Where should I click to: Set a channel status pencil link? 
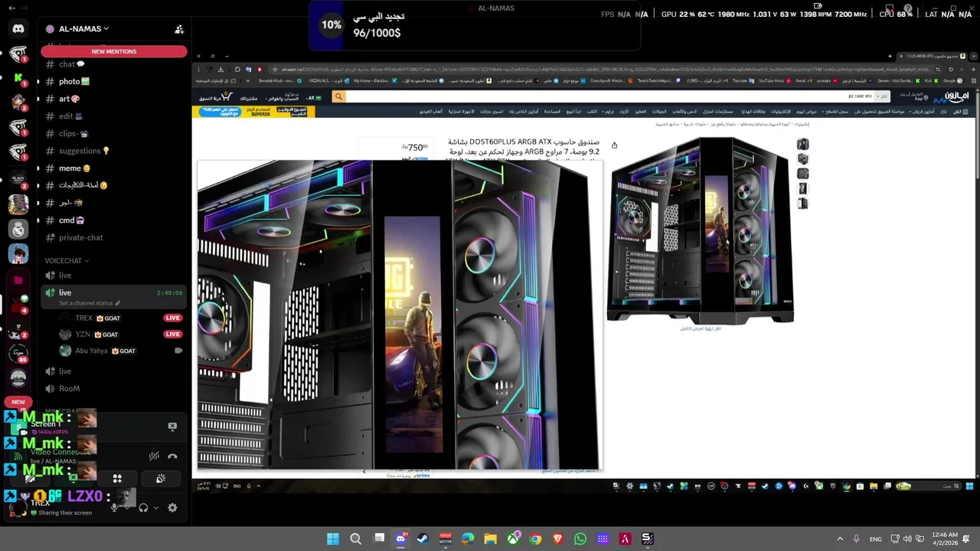(x=90, y=303)
